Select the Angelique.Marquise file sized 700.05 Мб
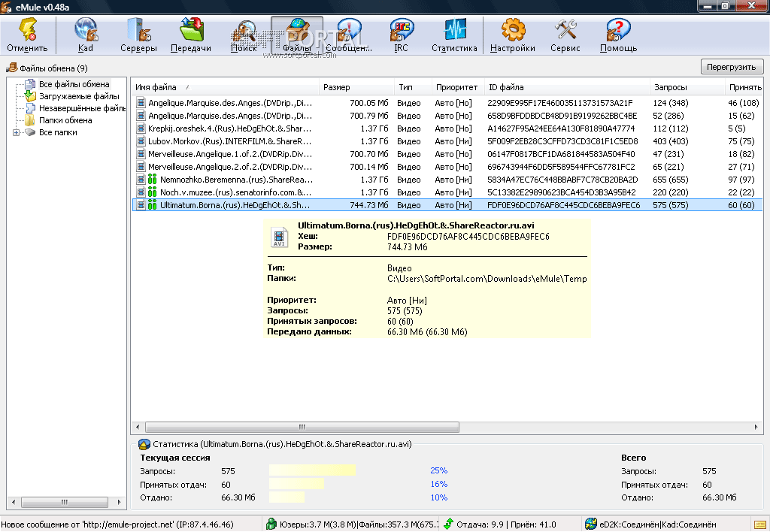 click(447, 103)
